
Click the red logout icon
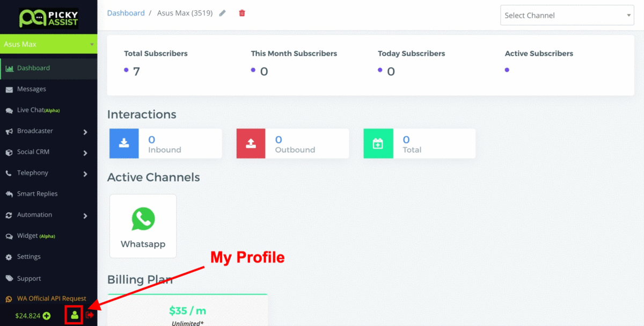(90, 315)
